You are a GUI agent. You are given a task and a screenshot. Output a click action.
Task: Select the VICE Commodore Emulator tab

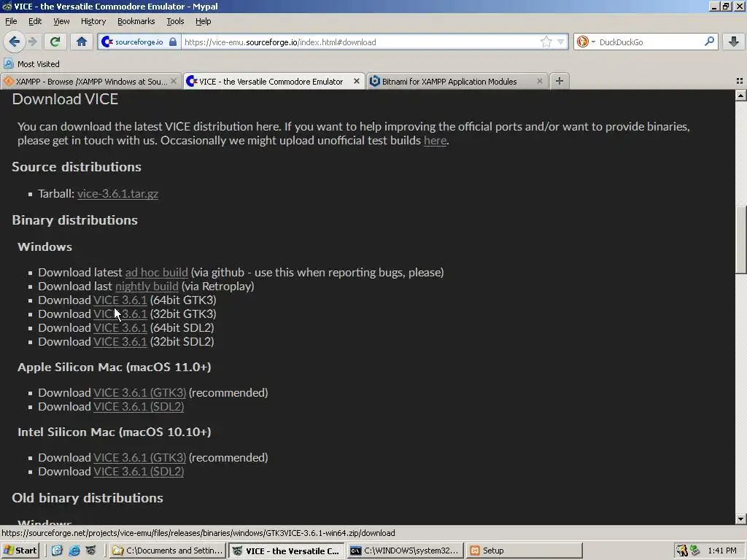[x=272, y=82]
